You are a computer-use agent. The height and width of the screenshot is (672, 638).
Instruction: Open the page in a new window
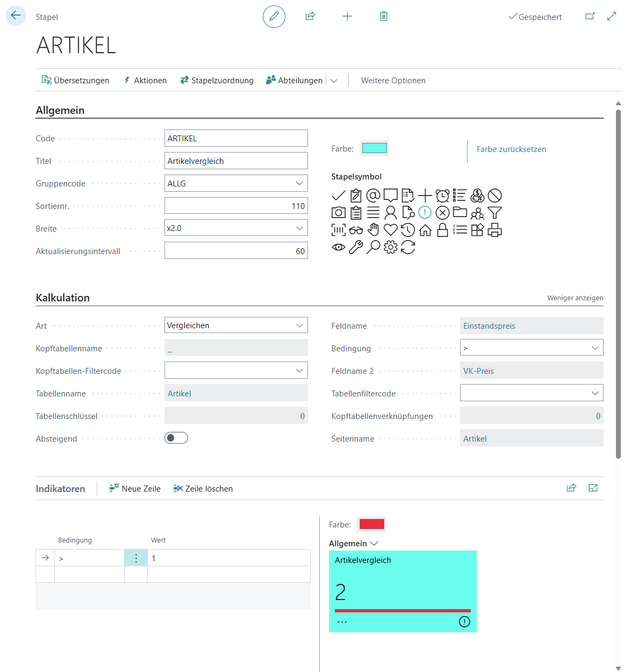[590, 16]
